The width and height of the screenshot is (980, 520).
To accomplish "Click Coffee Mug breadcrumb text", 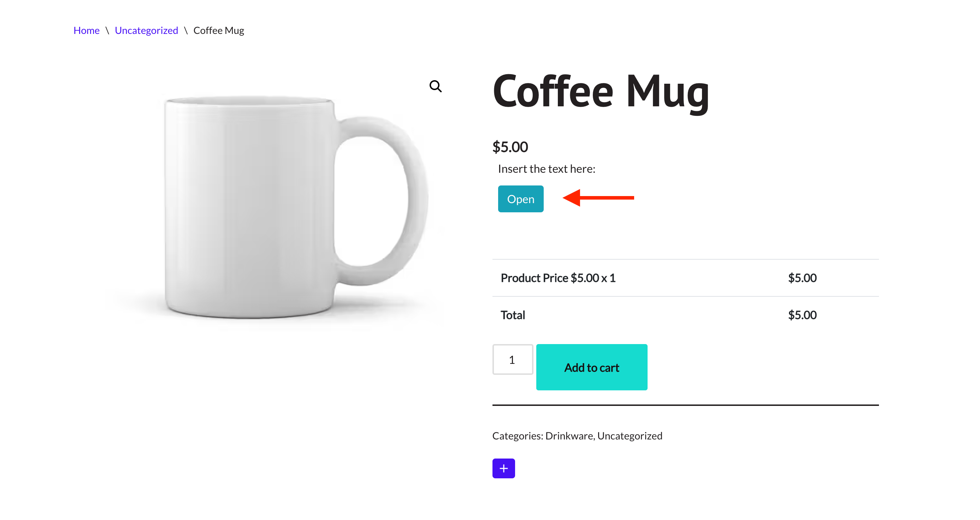I will coord(218,30).
